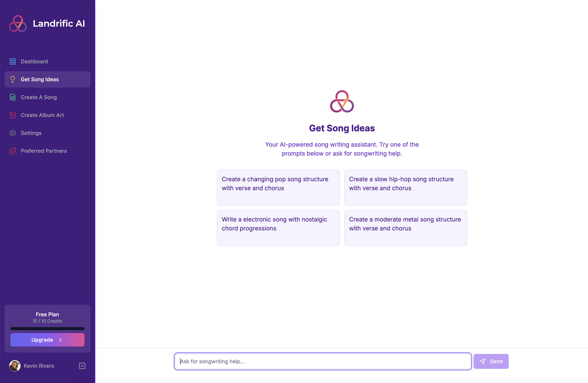
Task: Expand the user menu next to Kevin Rivers
Action: click(82, 366)
